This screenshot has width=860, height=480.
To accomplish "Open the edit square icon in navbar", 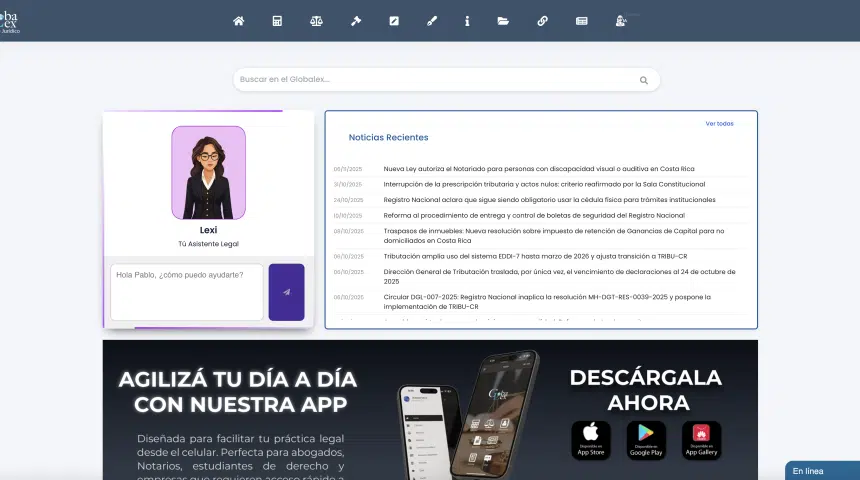I will [x=394, y=21].
